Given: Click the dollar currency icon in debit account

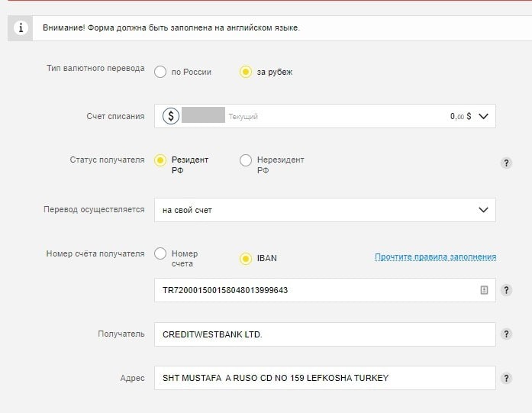Looking at the screenshot, I should click(x=171, y=116).
